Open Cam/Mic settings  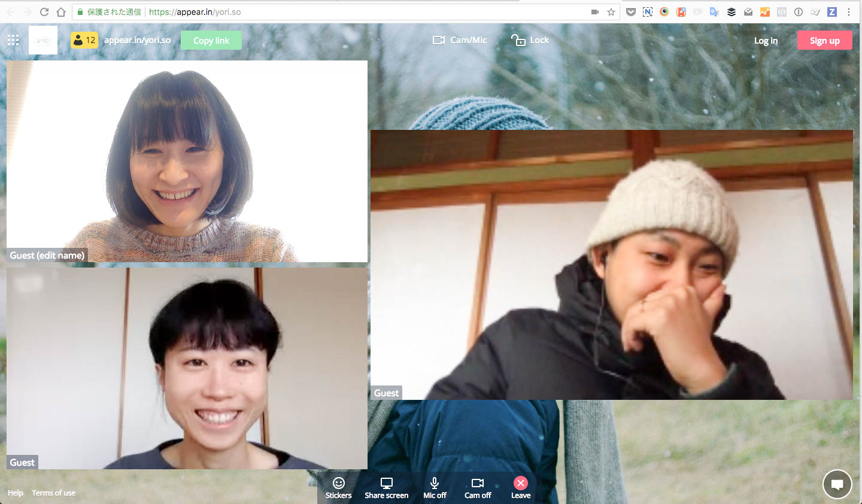pyautogui.click(x=460, y=40)
